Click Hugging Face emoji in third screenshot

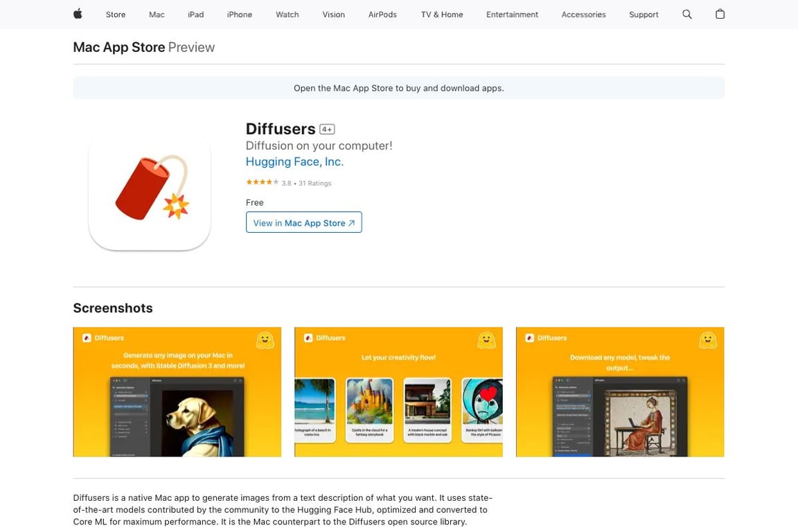(x=707, y=340)
